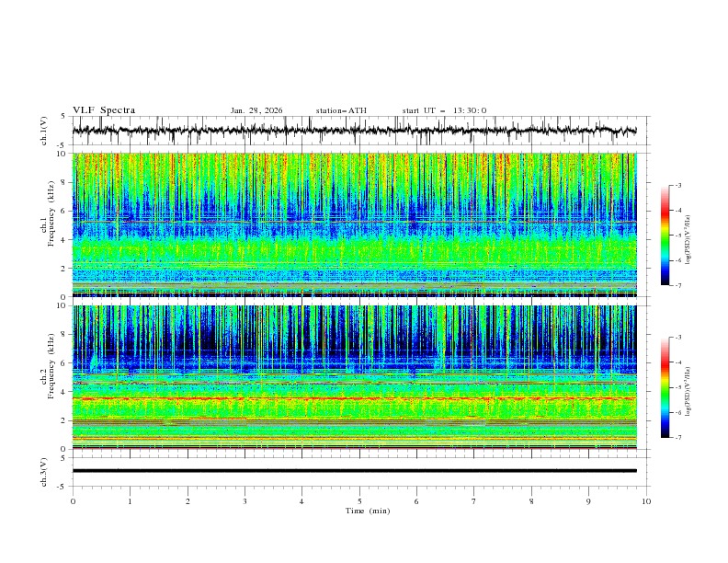Click the "station=ATH" label

[x=341, y=110]
